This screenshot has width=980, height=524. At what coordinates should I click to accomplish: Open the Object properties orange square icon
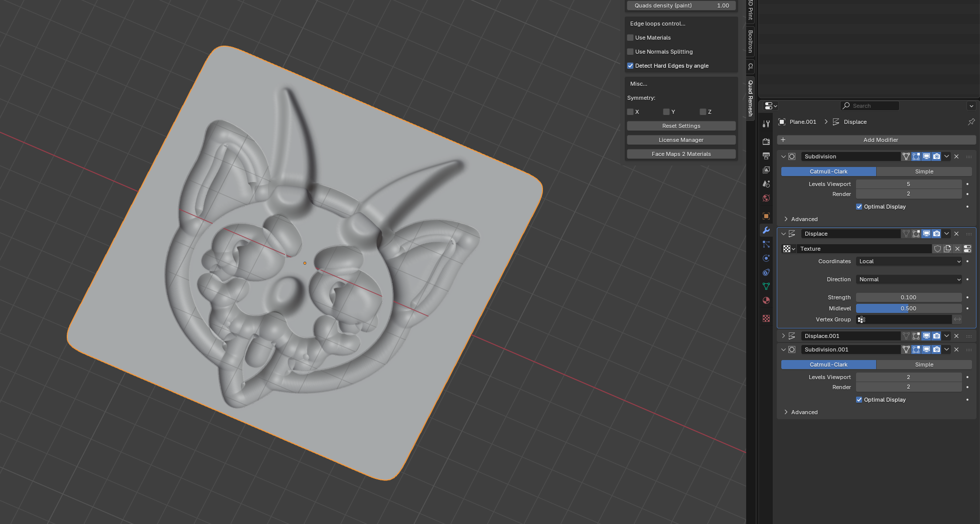pos(766,216)
